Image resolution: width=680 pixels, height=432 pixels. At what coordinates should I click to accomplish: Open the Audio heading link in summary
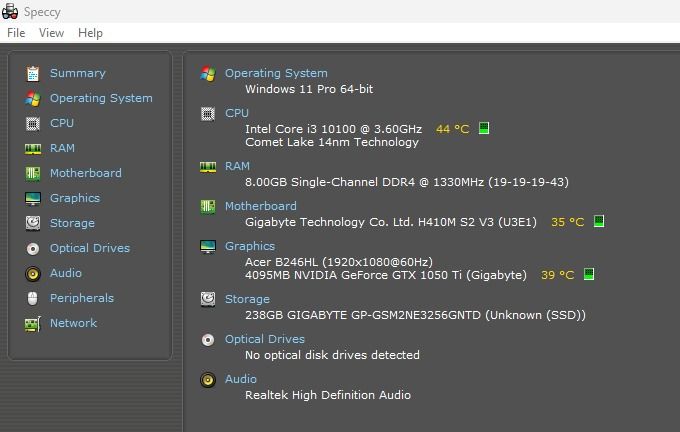pos(240,379)
